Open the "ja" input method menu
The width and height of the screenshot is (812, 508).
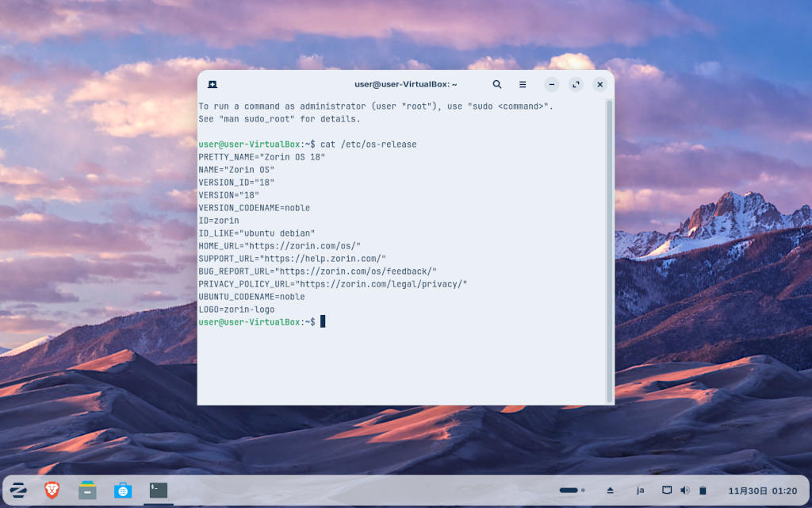pos(640,491)
